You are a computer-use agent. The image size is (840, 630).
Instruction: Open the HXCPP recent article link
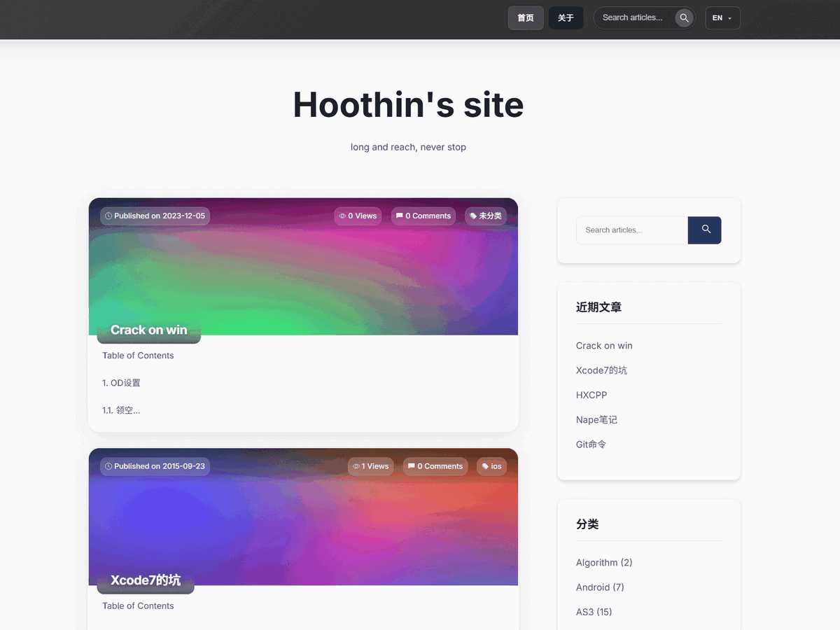click(591, 395)
